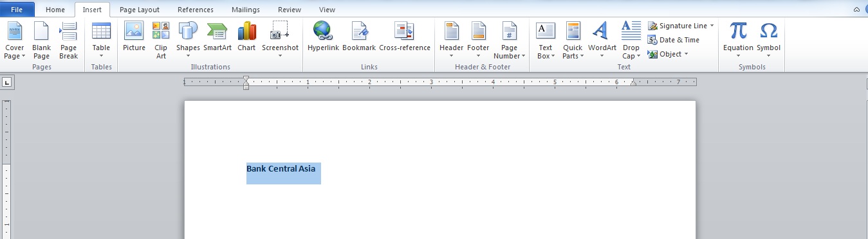Insert an Equation
Screen dimensions: 868x239
[x=738, y=40]
